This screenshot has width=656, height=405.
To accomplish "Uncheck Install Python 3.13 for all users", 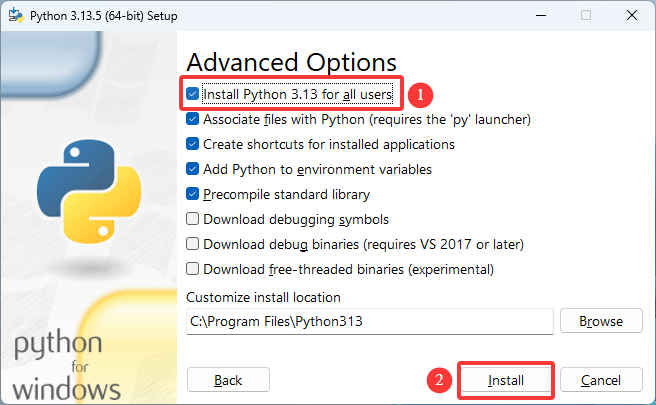I will [x=192, y=94].
